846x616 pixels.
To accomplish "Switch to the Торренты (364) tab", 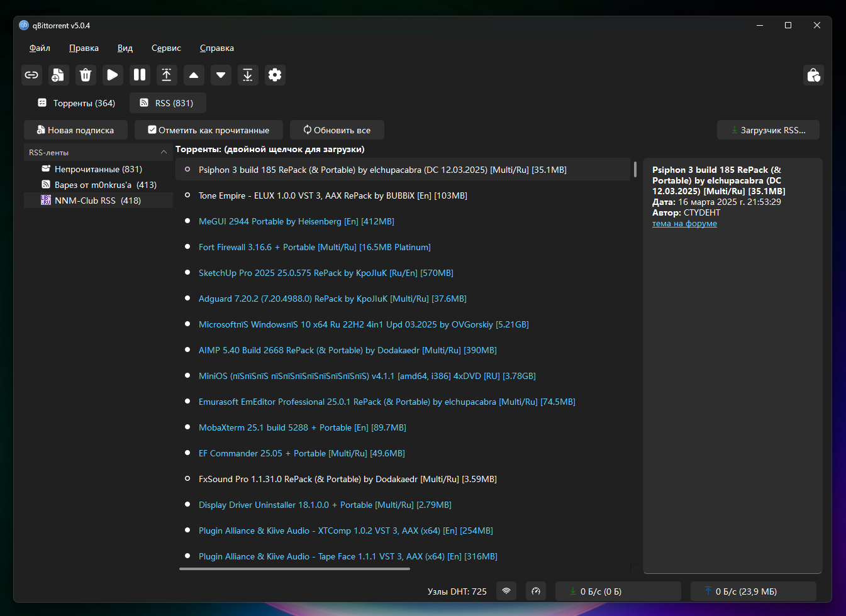I will pyautogui.click(x=76, y=103).
